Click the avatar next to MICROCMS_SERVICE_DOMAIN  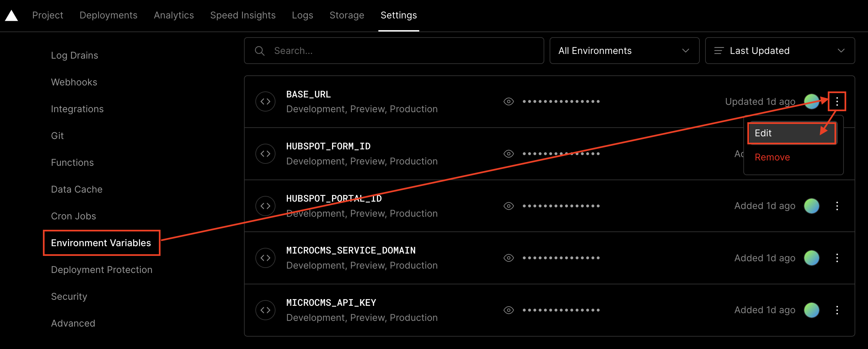coord(811,258)
